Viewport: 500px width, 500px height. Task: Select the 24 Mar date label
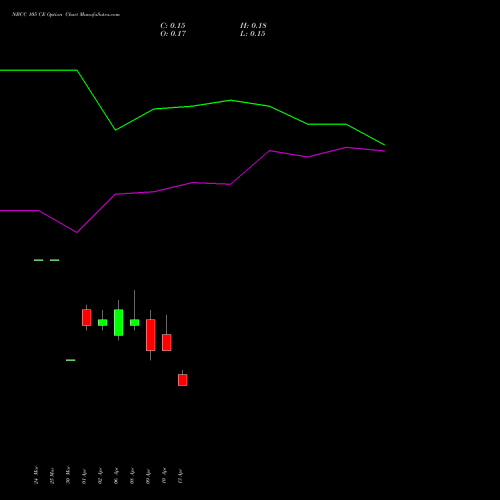pyautogui.click(x=36, y=475)
